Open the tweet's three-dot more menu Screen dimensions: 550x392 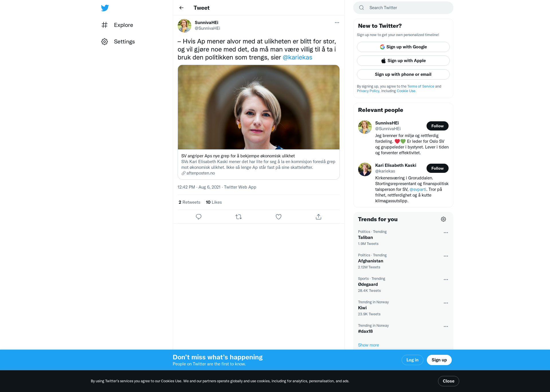pos(337,23)
